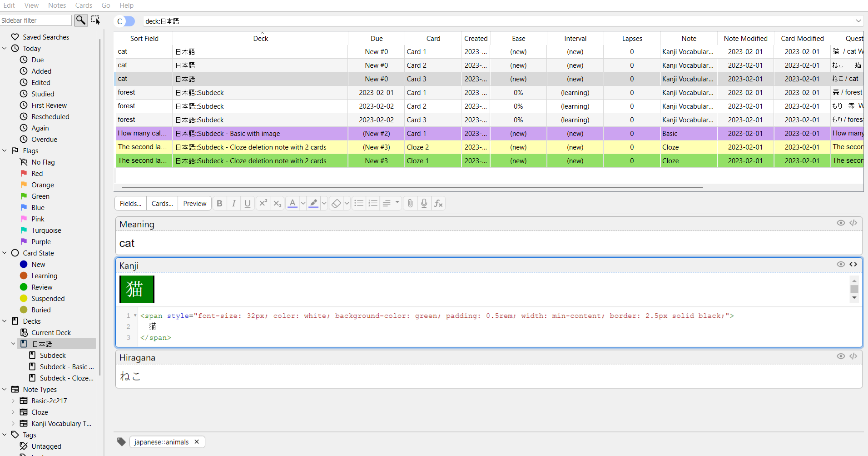Image resolution: width=868 pixels, height=456 pixels.
Task: Open the highlight color dropdown arrow
Action: coord(324,203)
